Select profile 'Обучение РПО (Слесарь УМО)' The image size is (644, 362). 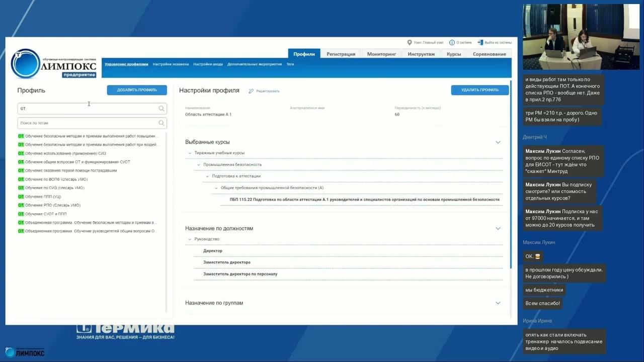coord(49,205)
